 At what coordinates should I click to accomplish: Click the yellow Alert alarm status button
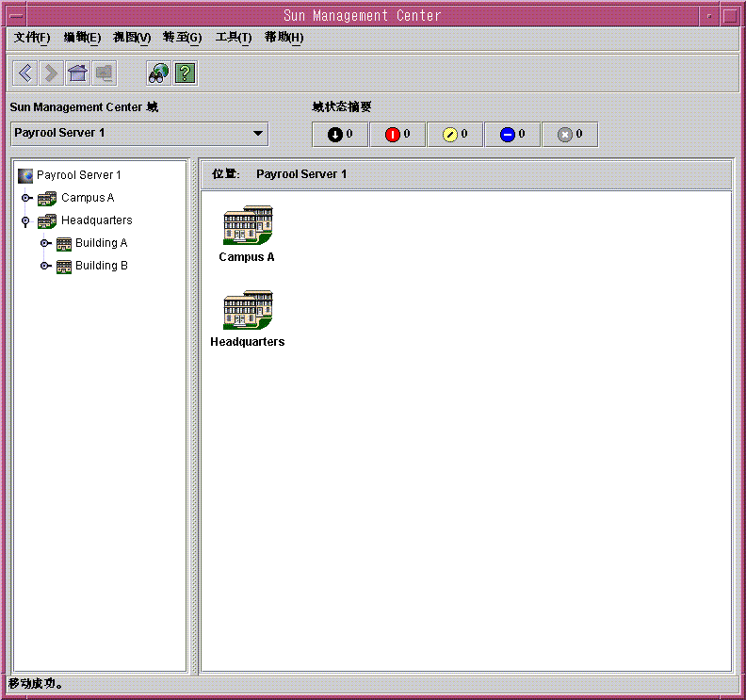pos(455,135)
